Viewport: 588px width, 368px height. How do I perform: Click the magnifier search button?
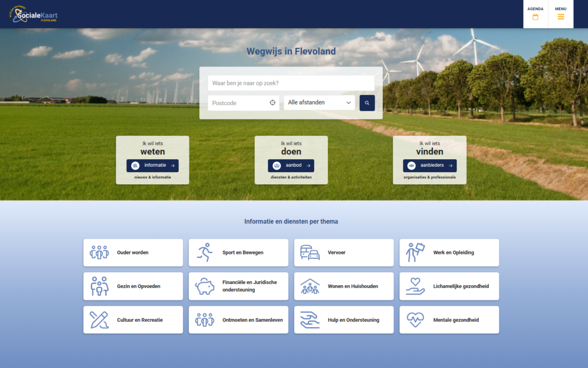[x=367, y=103]
